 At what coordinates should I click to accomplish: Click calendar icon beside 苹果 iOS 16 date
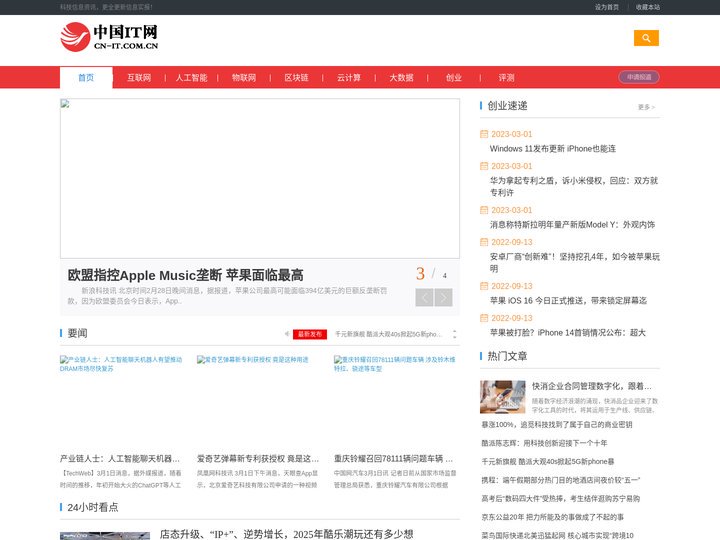pyautogui.click(x=484, y=286)
